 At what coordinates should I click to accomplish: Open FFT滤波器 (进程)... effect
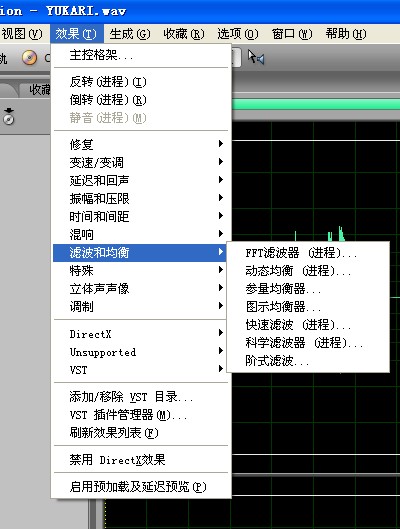pos(308,253)
